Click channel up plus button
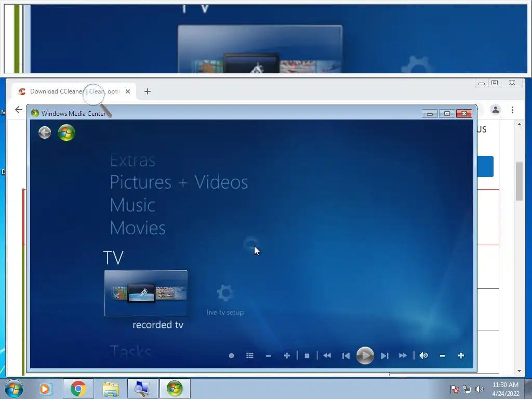This screenshot has height=399, width=532. [287, 355]
